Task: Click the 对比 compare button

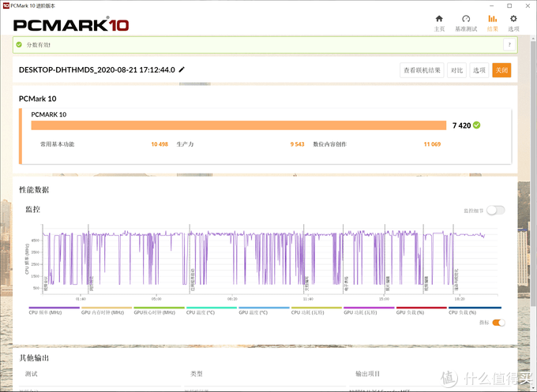Action: click(457, 70)
